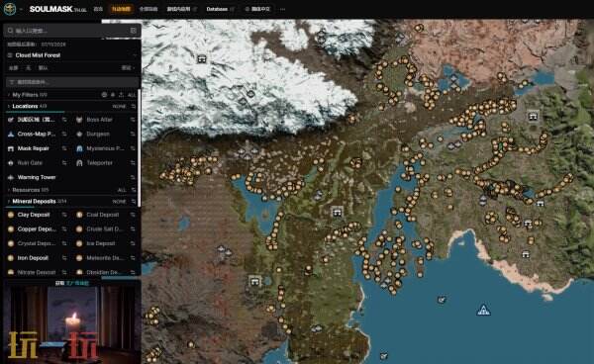Click ALL in the Resources header

pyautogui.click(x=122, y=190)
